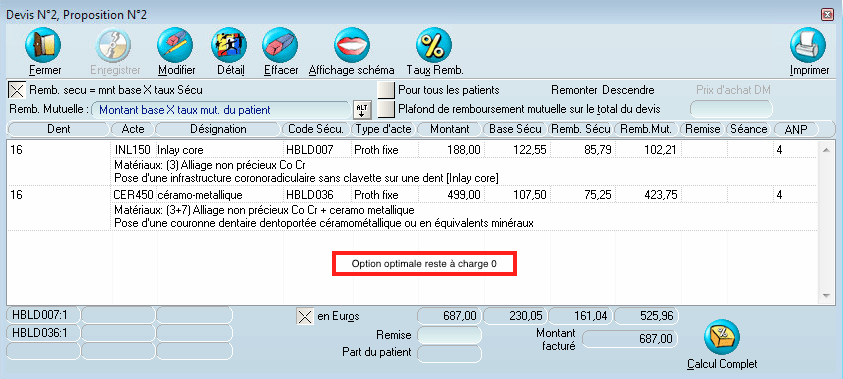Open the Montant base X taux combo box
This screenshot has height=379, width=843.
221,110
